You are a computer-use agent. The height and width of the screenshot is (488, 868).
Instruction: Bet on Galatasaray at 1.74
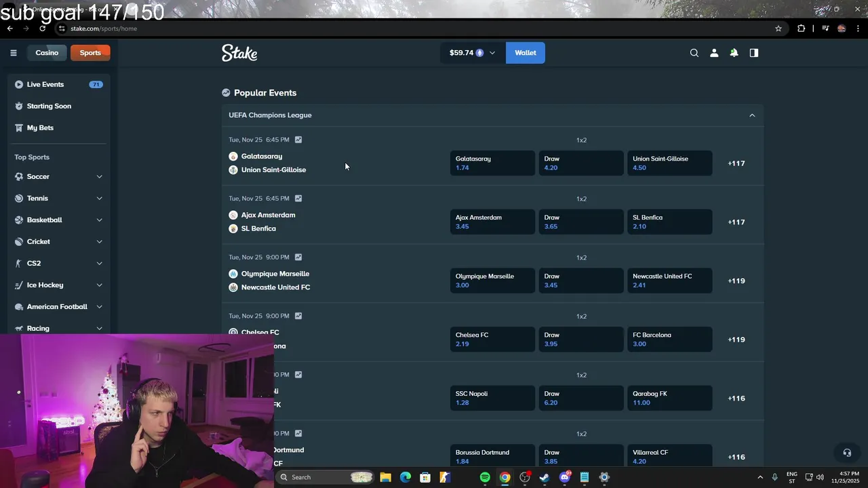pos(492,163)
